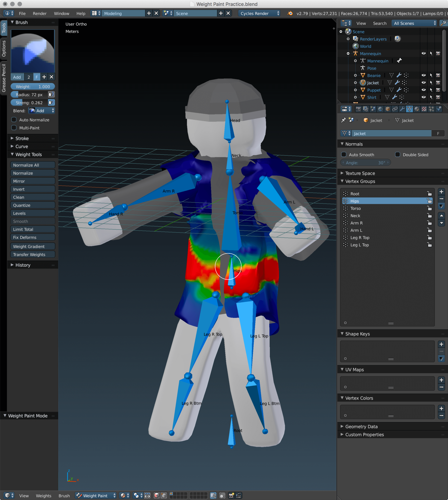Open the File menu

[x=22, y=13]
